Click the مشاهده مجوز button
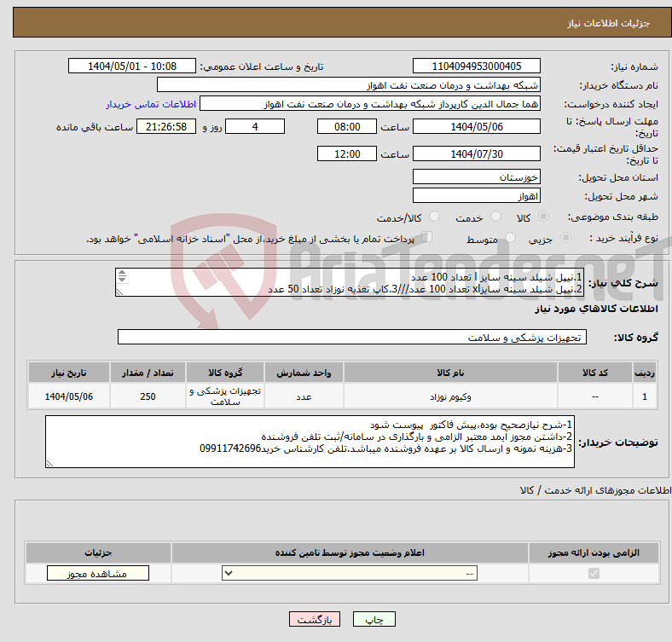This screenshot has width=672, height=642. point(98,574)
